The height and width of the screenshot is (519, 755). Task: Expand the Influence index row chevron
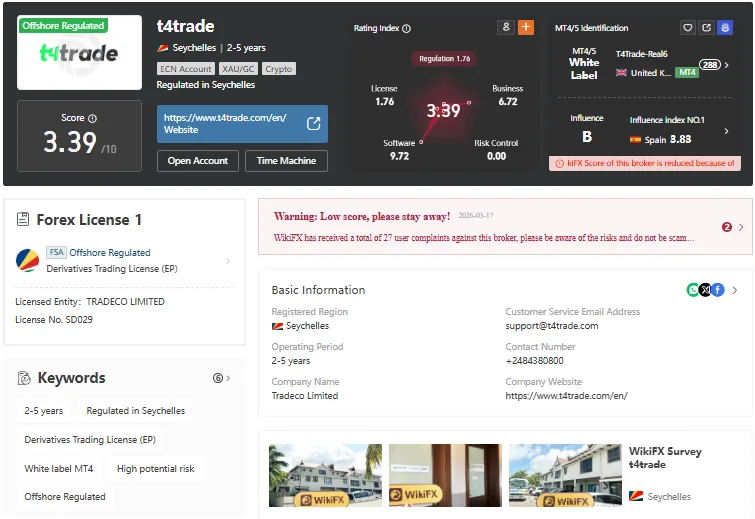[726, 131]
